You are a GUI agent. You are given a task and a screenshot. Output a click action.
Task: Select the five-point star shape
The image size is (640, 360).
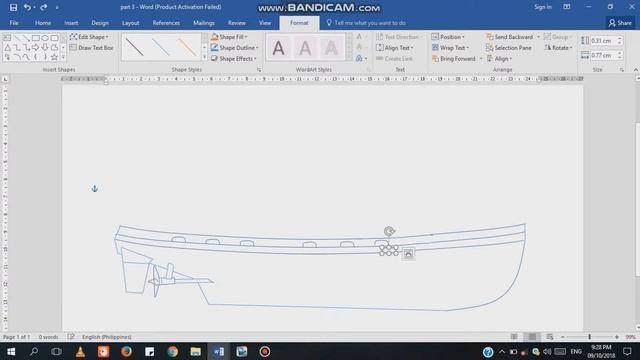54,57
